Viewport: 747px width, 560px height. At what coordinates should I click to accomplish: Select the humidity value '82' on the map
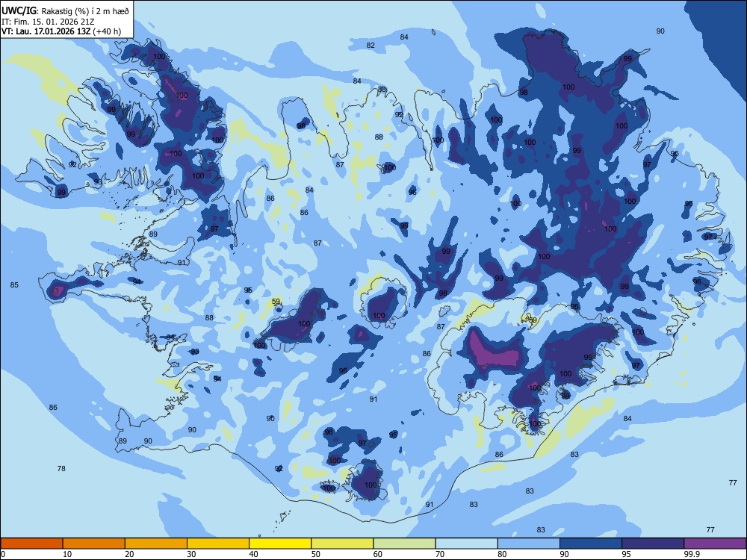click(x=371, y=46)
